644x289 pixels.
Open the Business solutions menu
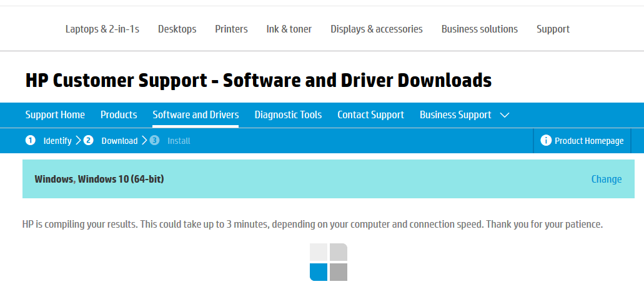[x=479, y=29]
